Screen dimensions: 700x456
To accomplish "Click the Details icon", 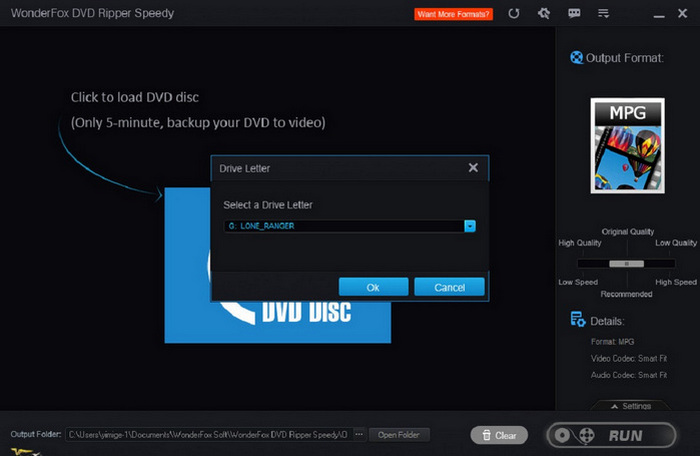I will pyautogui.click(x=578, y=319).
